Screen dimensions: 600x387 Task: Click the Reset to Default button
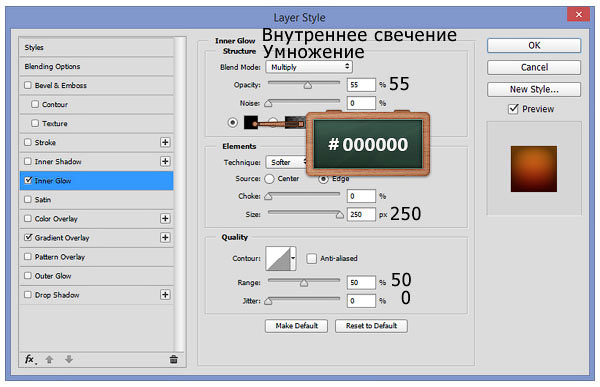(x=371, y=326)
